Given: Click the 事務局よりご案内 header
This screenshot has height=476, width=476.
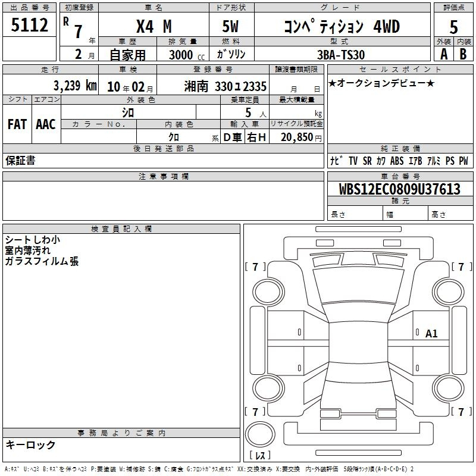Looking at the screenshot, I should coord(121,433).
